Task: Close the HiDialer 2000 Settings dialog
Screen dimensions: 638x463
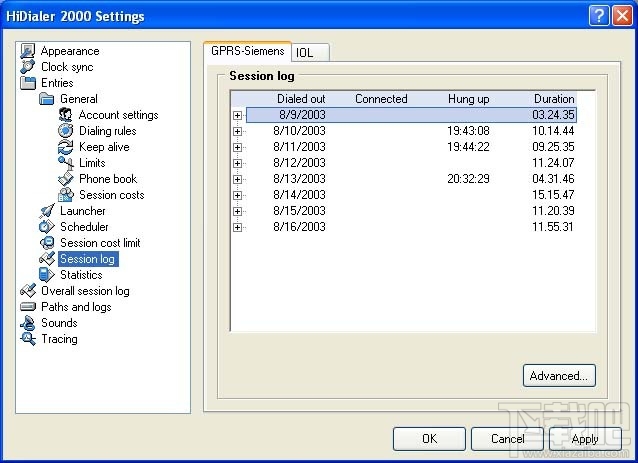Action: click(622, 16)
